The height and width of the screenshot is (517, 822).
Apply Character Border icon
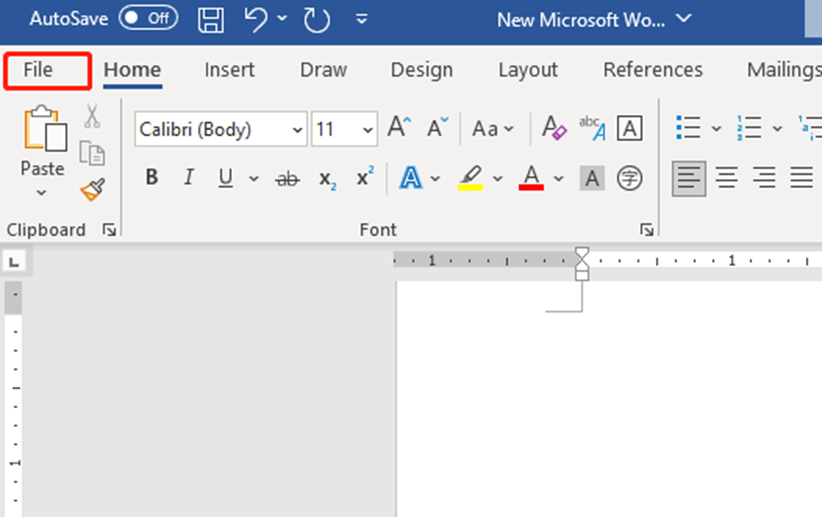(630, 128)
